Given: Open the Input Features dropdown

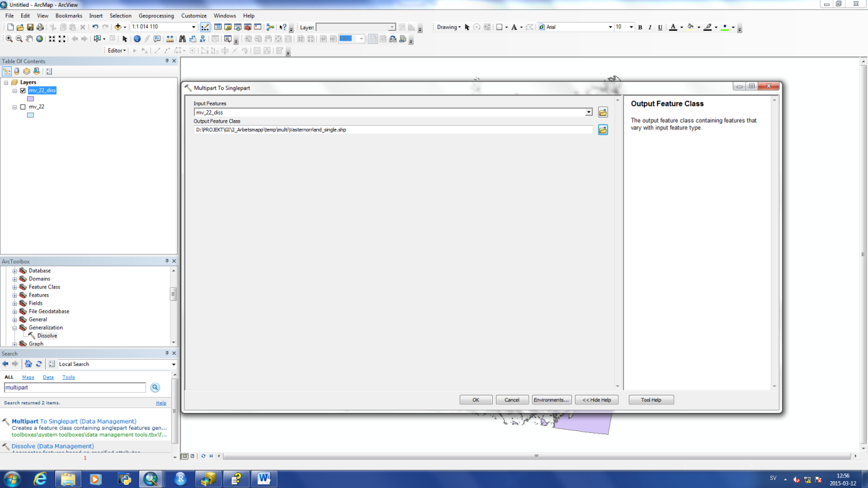Looking at the screenshot, I should click(589, 113).
